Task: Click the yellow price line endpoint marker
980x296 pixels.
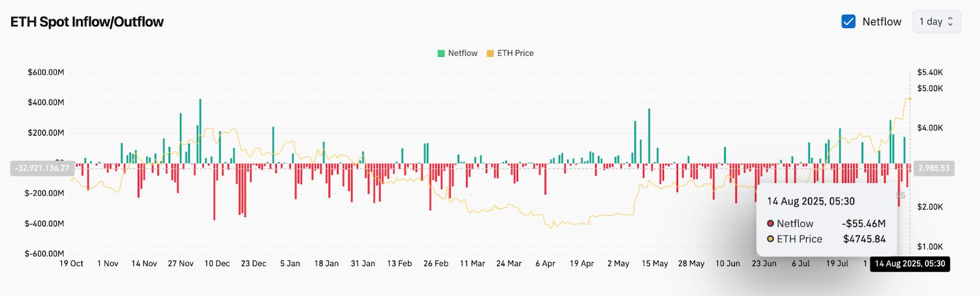Action: tap(910, 98)
